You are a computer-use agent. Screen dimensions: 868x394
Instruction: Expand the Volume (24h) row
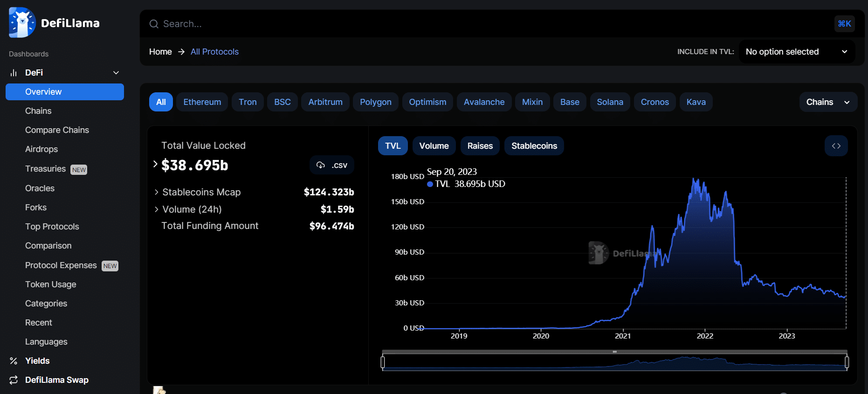[x=157, y=209]
